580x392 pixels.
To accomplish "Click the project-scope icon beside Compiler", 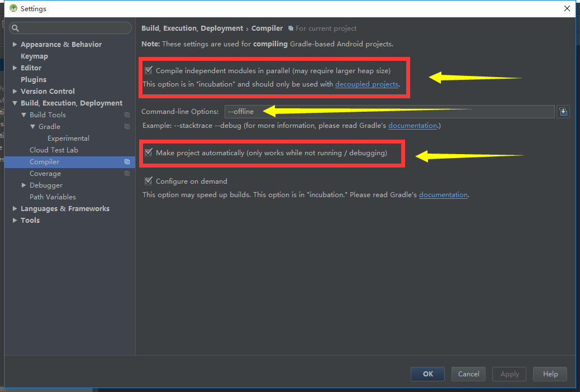I will coord(127,161).
